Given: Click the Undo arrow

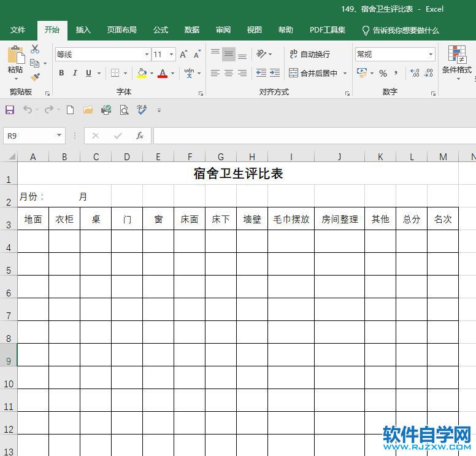Looking at the screenshot, I should click(28, 109).
